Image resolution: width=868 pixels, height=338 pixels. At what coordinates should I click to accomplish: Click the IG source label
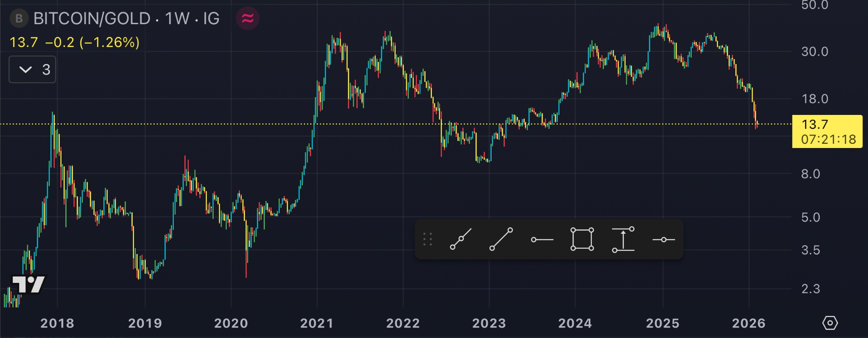211,19
